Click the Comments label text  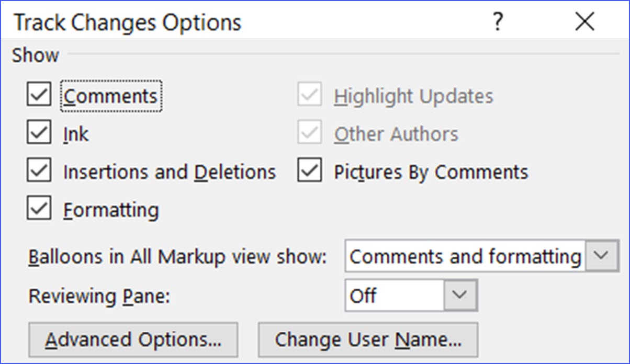pos(110,96)
